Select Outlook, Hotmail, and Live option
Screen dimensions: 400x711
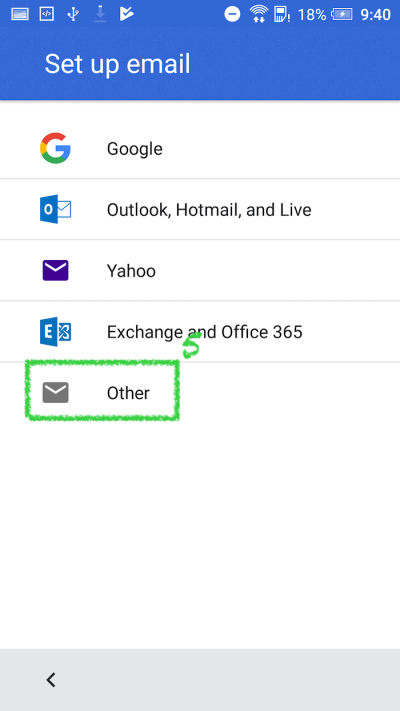tap(200, 209)
